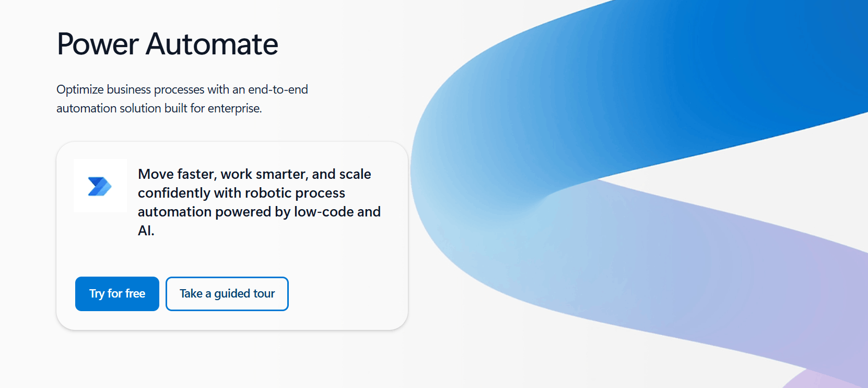Viewport: 868px width, 388px height.
Task: Click the automation solution built for enterprise line
Action: [x=159, y=108]
